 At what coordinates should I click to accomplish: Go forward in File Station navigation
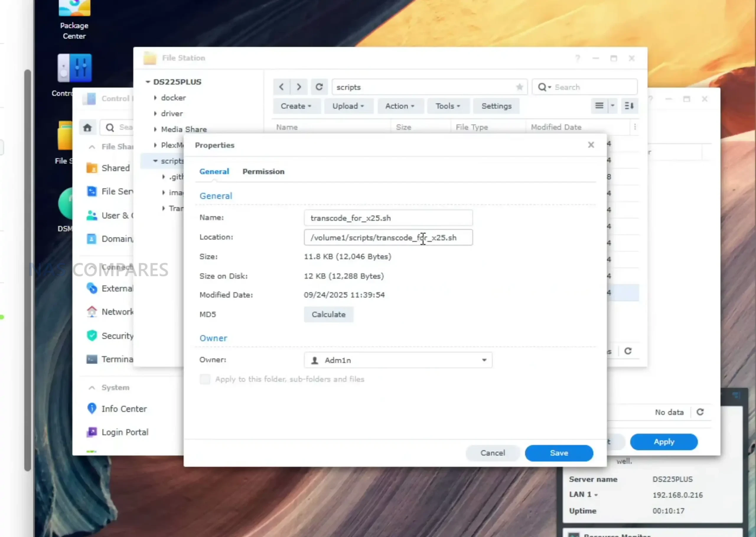299,87
